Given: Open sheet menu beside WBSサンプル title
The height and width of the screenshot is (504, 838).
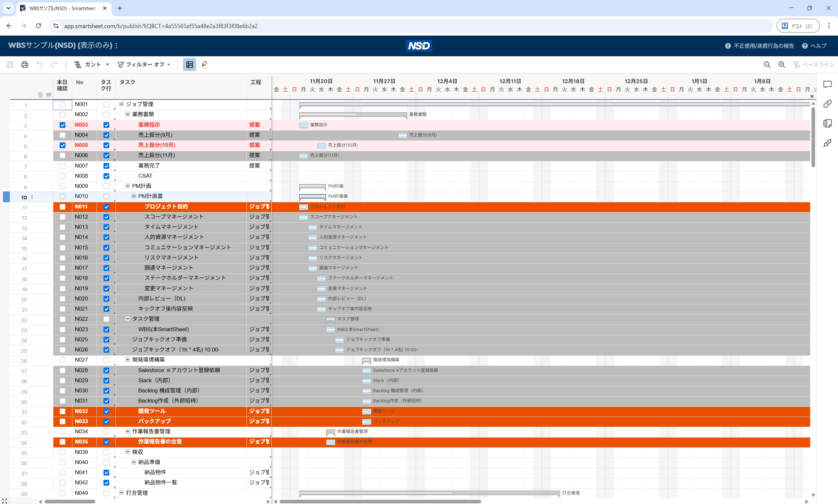Looking at the screenshot, I should tap(117, 45).
